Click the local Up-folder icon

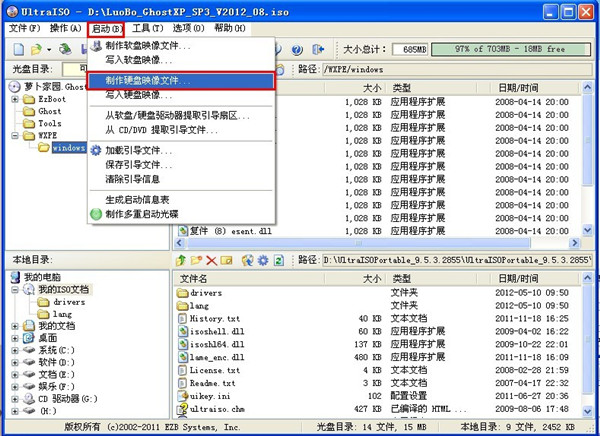[181, 260]
